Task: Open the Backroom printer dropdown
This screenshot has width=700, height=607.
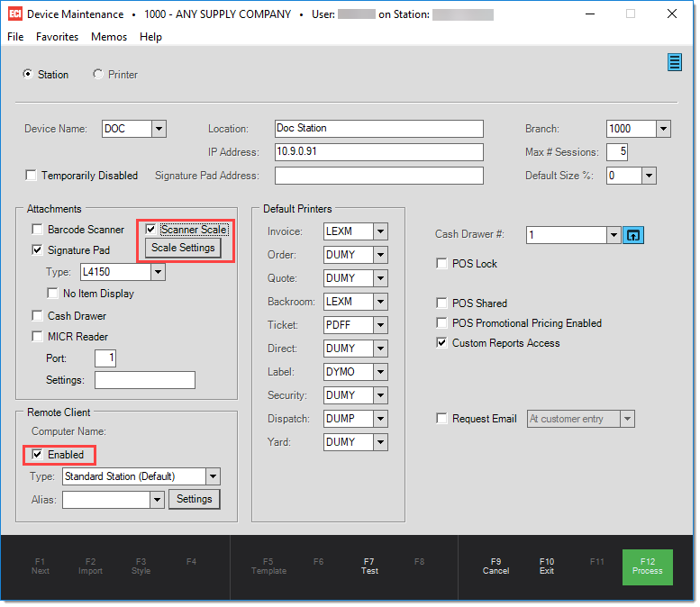Action: [382, 303]
